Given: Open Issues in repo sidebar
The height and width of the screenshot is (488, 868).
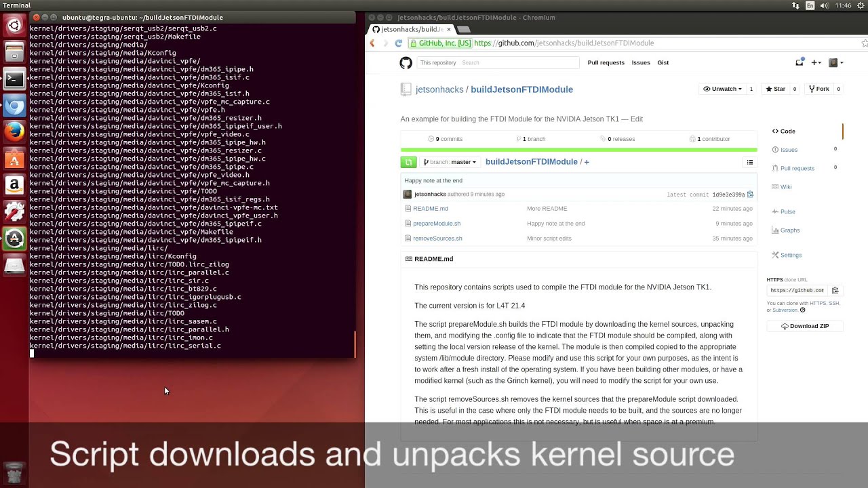Looking at the screenshot, I should (785, 150).
